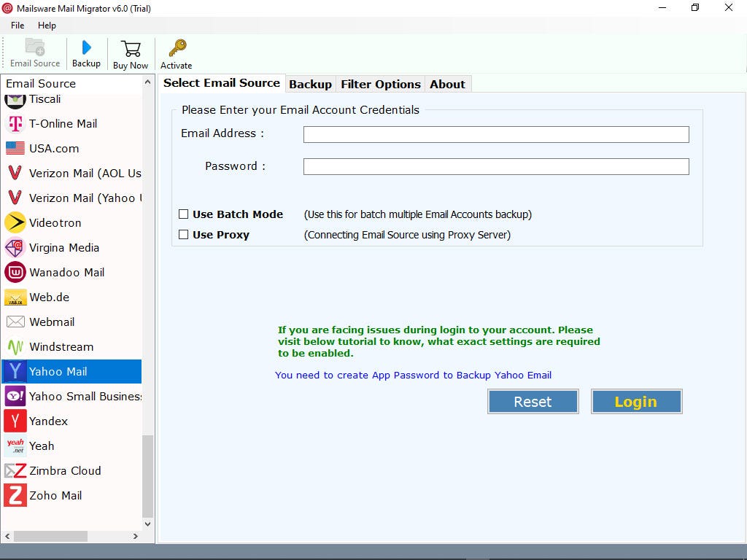747x560 pixels.
Task: Focus the Email Address field
Action: [x=496, y=134]
